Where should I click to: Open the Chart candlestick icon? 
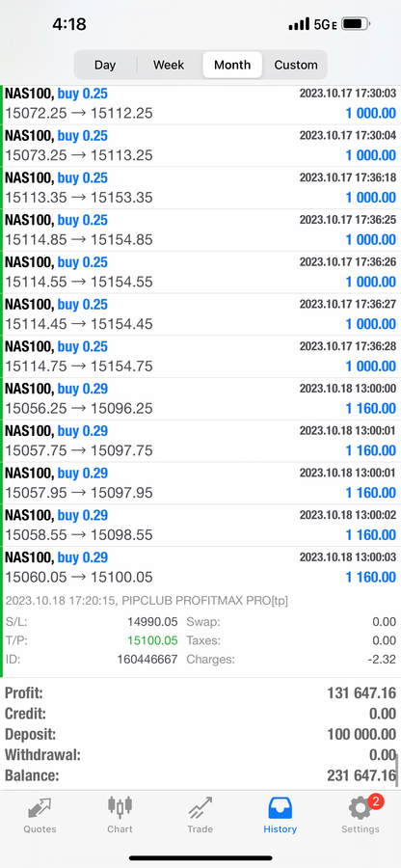pos(120,807)
